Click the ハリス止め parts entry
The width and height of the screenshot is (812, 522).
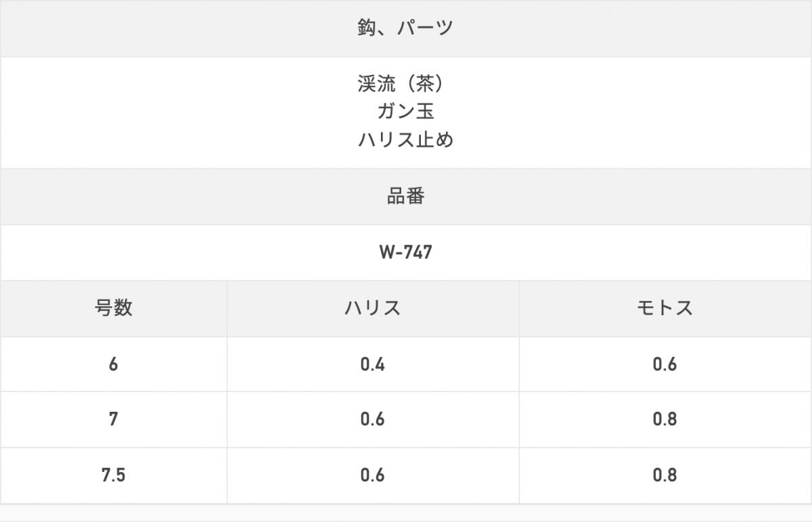pos(405,140)
